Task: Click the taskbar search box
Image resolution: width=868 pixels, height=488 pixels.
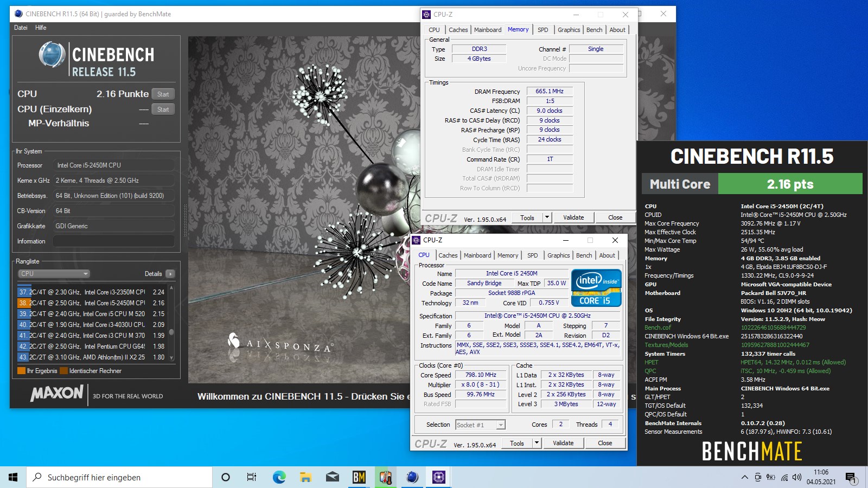Action: tap(119, 477)
